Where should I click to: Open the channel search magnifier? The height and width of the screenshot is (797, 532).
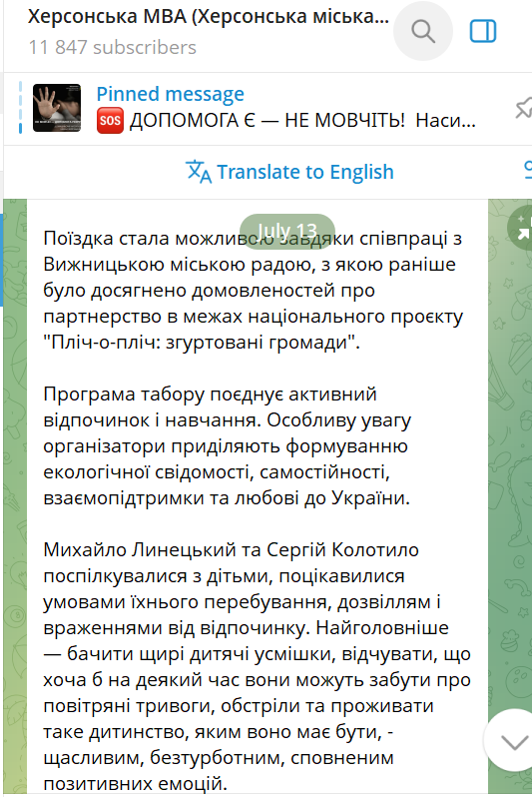point(423,32)
